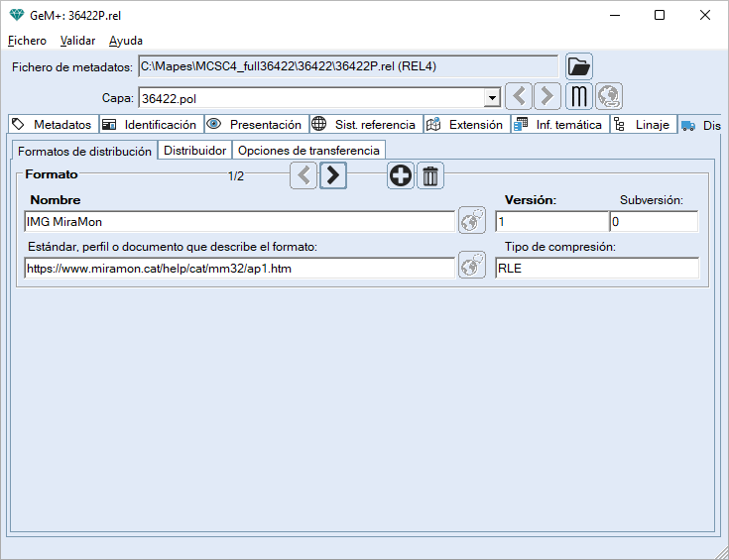Switch to the Distribuidor tab
The image size is (729, 560).
click(x=195, y=151)
